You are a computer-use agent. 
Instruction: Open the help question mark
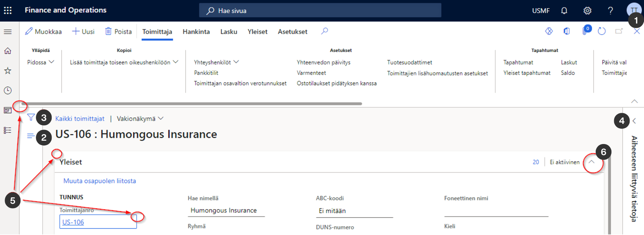click(610, 11)
